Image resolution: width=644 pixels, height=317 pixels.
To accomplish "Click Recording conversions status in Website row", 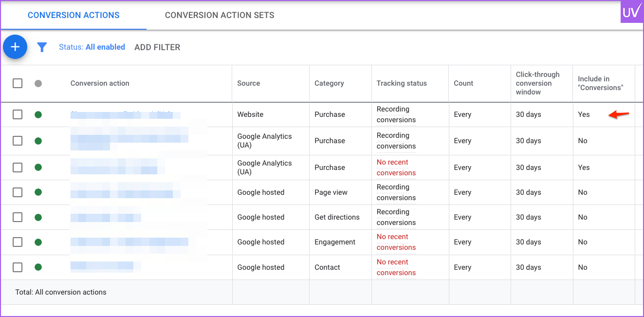I will tap(396, 114).
